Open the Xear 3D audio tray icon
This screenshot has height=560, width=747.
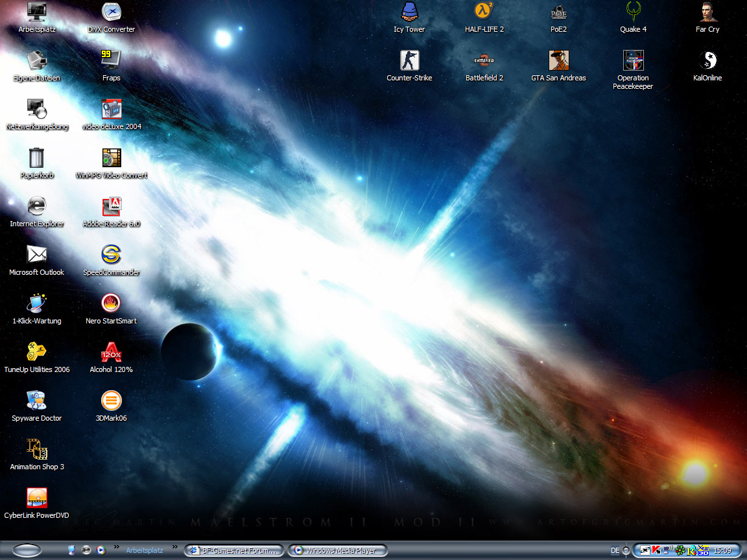tap(703, 550)
